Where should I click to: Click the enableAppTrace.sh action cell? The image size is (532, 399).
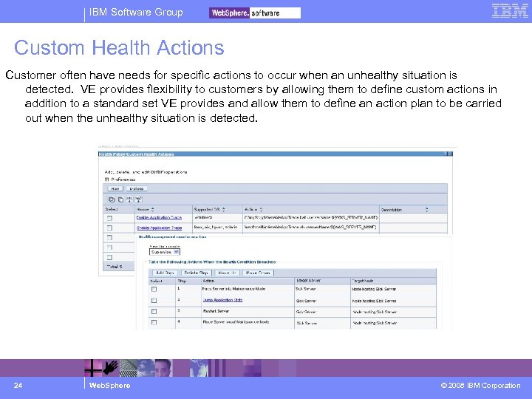tap(310, 227)
